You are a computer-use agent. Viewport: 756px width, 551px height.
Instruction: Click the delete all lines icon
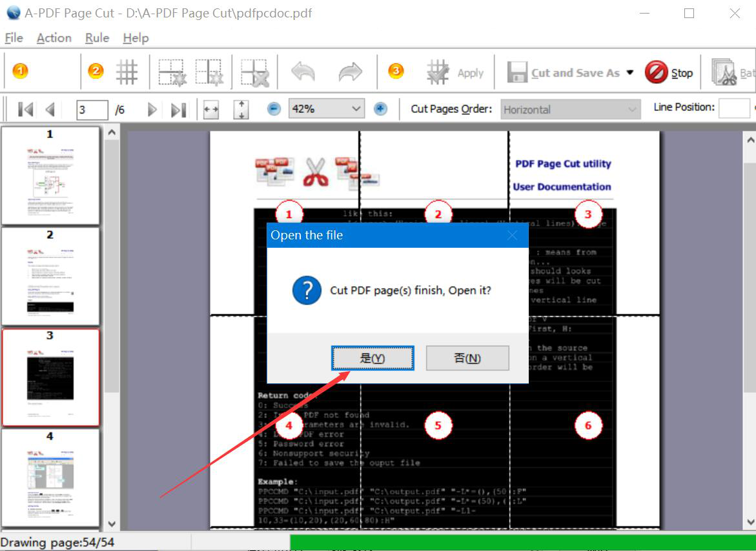click(255, 73)
